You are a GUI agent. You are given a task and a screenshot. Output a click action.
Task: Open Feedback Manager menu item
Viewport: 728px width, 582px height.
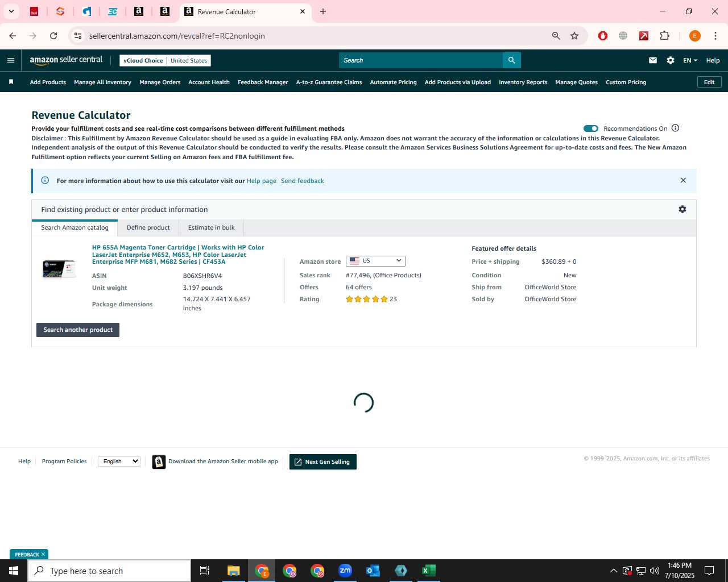(263, 82)
